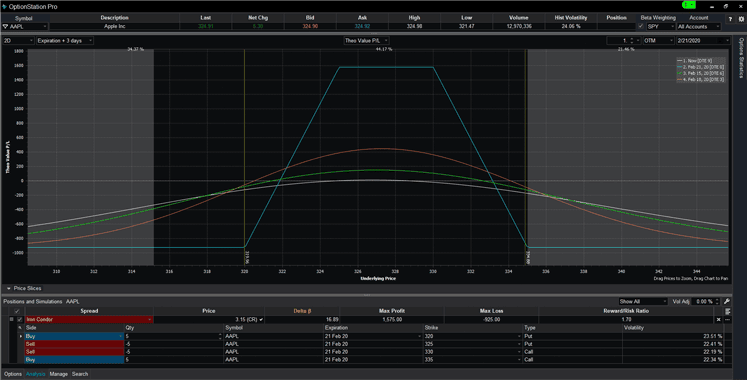Screen dimensions: 747x380
Task: Open the Buy side dropdown on first leg
Action: click(x=120, y=336)
